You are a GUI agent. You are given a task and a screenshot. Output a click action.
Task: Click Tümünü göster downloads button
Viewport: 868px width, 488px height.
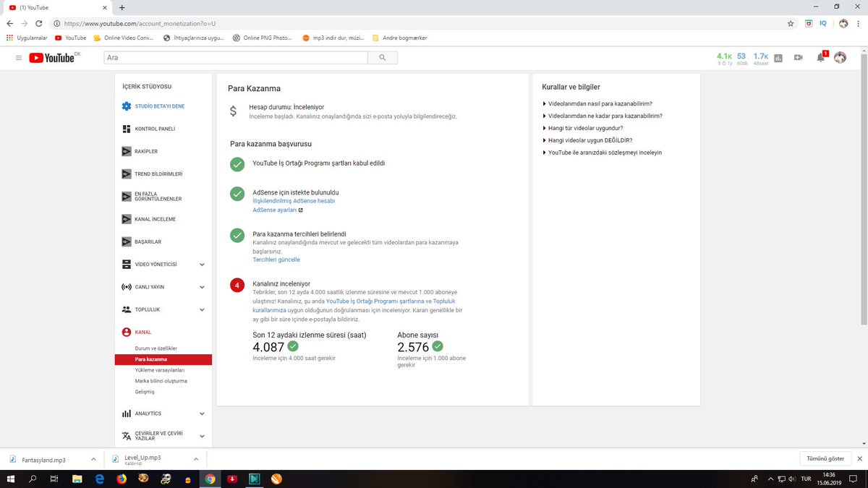tap(826, 459)
